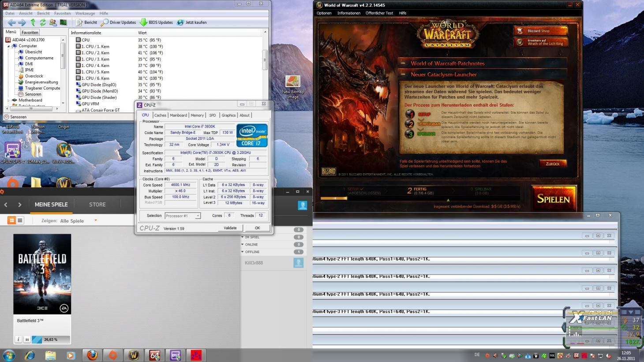
Task: Show Battlefield 3 info button
Action: [x=19, y=340]
